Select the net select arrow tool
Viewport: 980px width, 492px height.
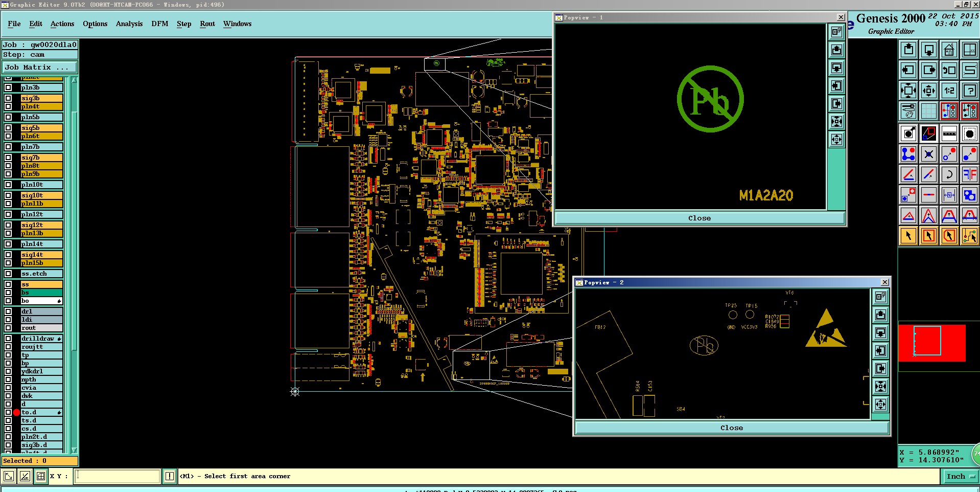[969, 236]
